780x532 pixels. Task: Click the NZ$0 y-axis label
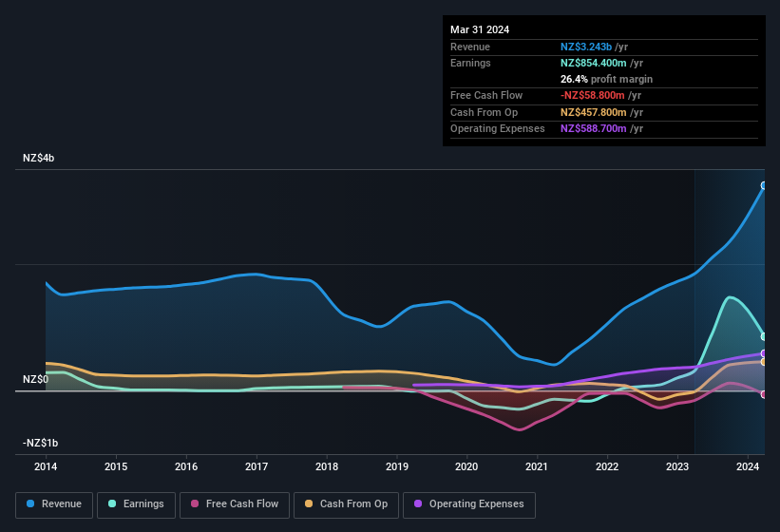tap(36, 379)
